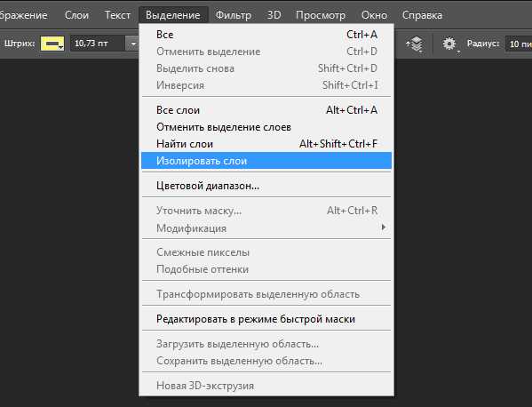Open the Текст menu
Screen dimensions: 532x407
pyautogui.click(x=117, y=15)
